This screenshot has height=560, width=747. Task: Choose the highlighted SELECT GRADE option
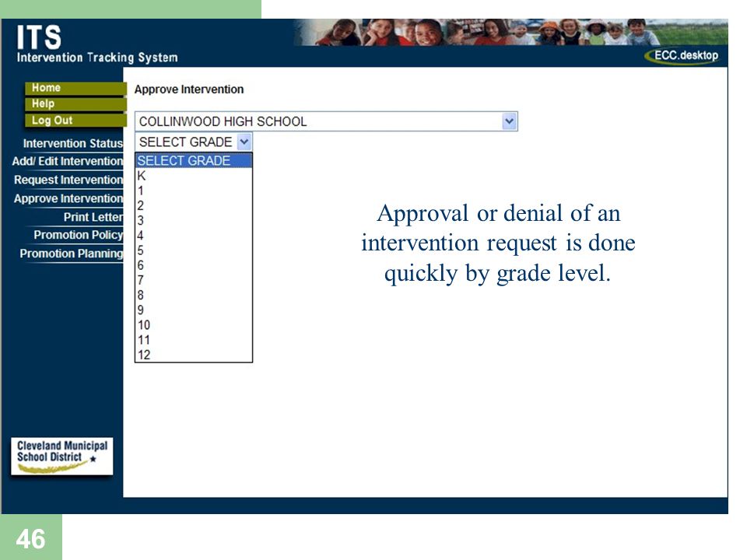pyautogui.click(x=194, y=161)
